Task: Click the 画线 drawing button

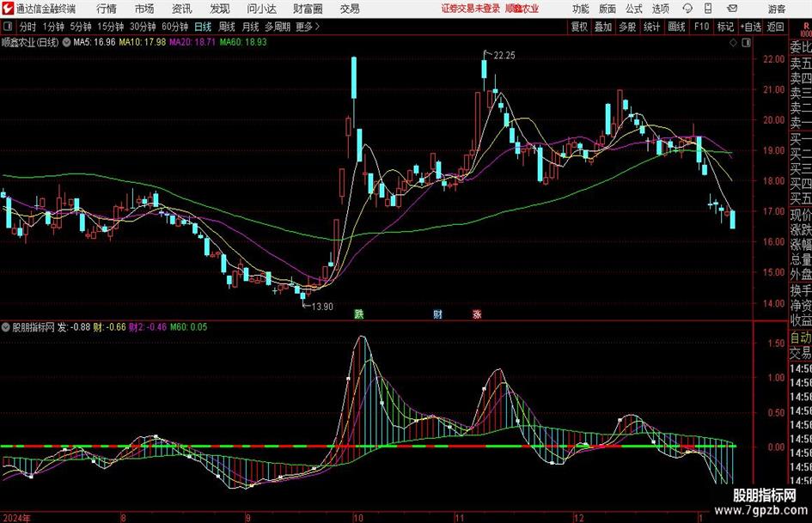Action: click(676, 27)
